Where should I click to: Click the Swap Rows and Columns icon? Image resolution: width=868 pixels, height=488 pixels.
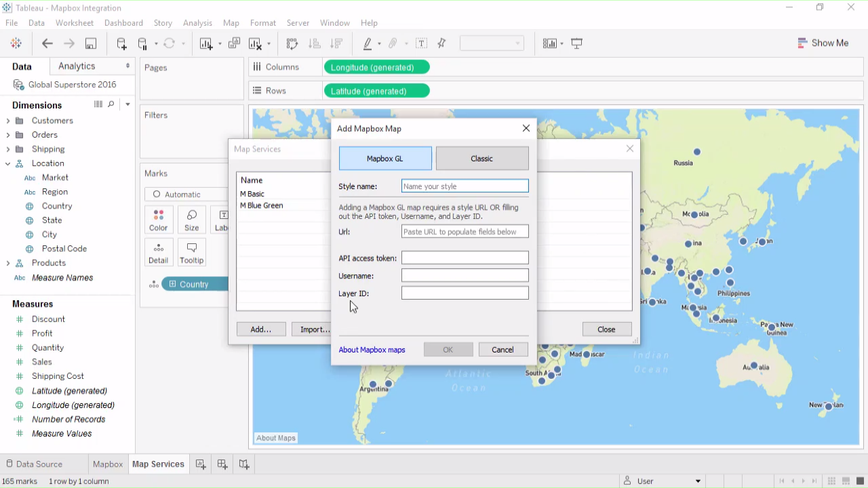(x=292, y=43)
